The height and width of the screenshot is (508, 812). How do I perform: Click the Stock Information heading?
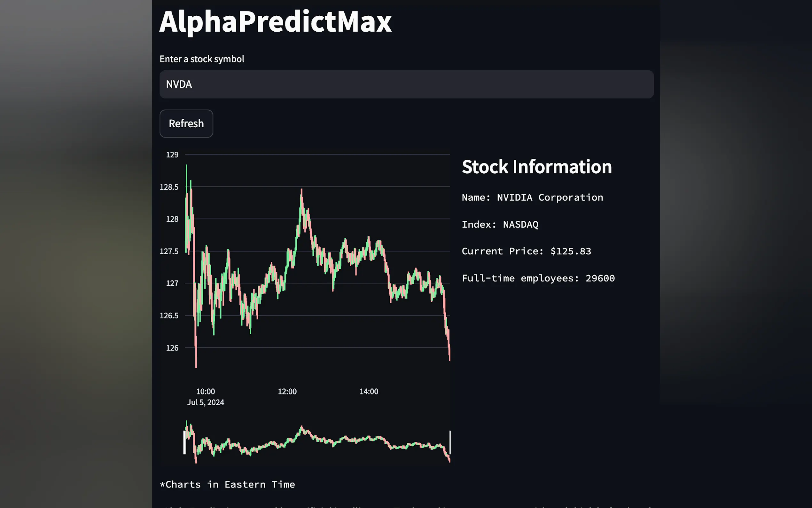537,167
